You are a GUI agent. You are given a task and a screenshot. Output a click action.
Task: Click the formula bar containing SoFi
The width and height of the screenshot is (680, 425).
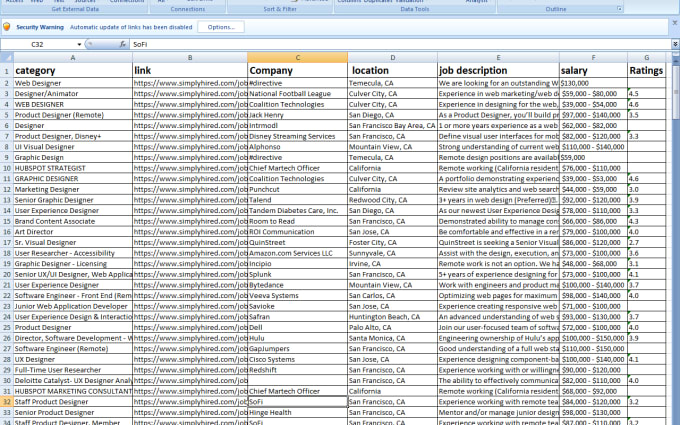click(401, 44)
